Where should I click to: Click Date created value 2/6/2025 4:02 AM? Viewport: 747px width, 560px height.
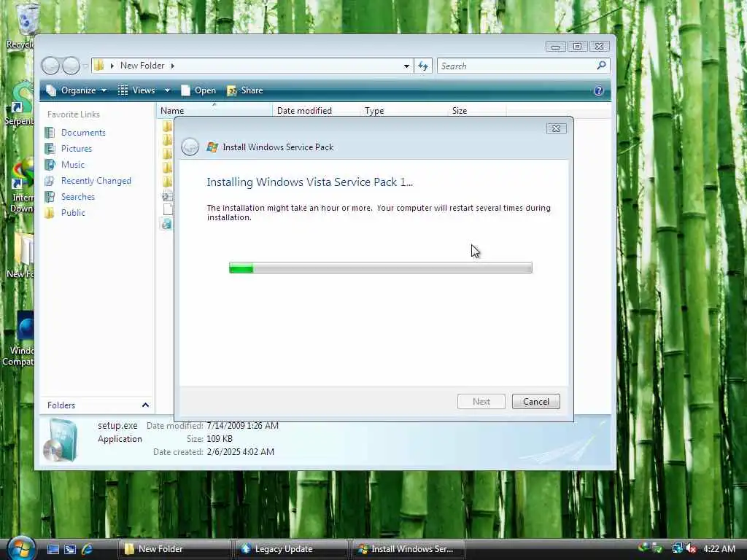pyautogui.click(x=241, y=452)
